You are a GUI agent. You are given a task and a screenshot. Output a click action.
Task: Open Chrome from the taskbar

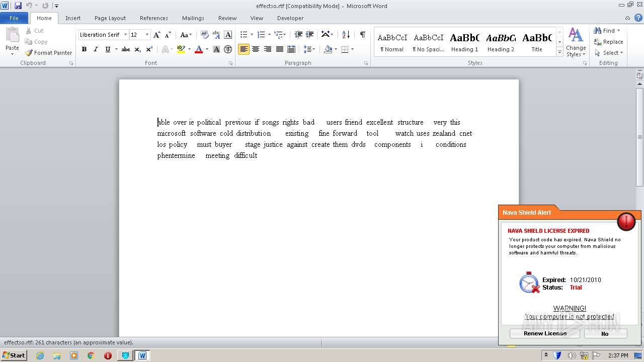91,355
